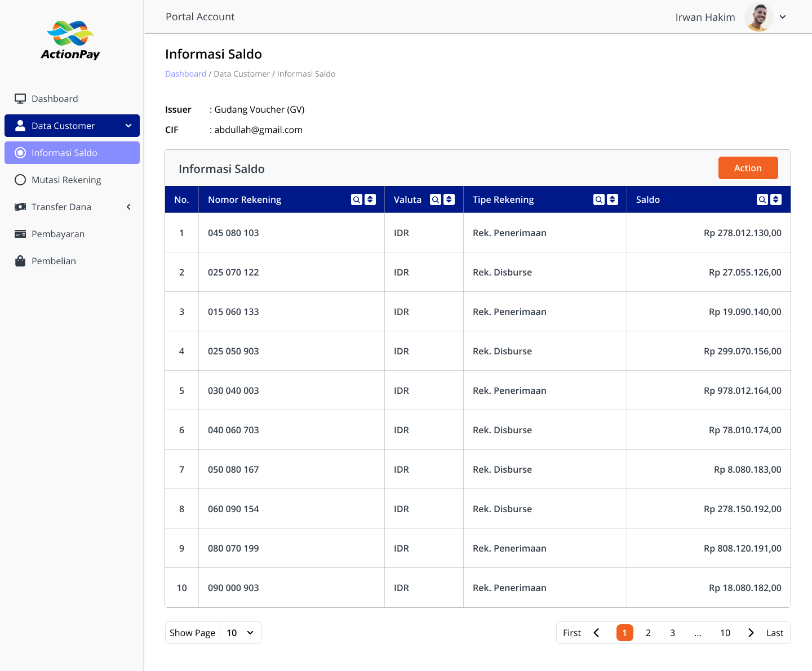
Task: Click the Informasi Saldo record icon
Action: pyautogui.click(x=20, y=153)
